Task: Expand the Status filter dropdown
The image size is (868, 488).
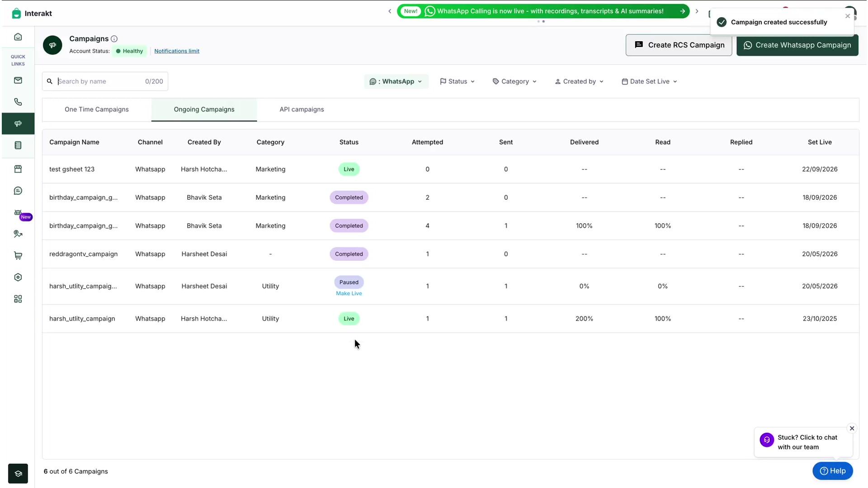Action: pos(458,81)
